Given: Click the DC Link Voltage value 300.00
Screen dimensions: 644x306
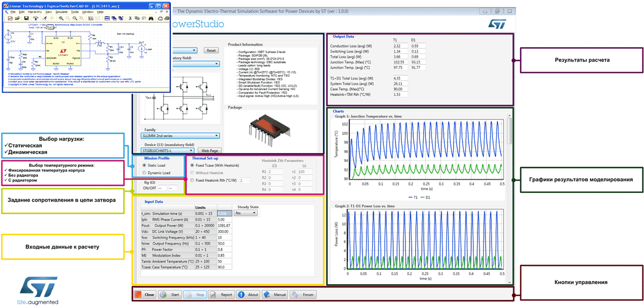Looking at the screenshot, I should [224, 231].
